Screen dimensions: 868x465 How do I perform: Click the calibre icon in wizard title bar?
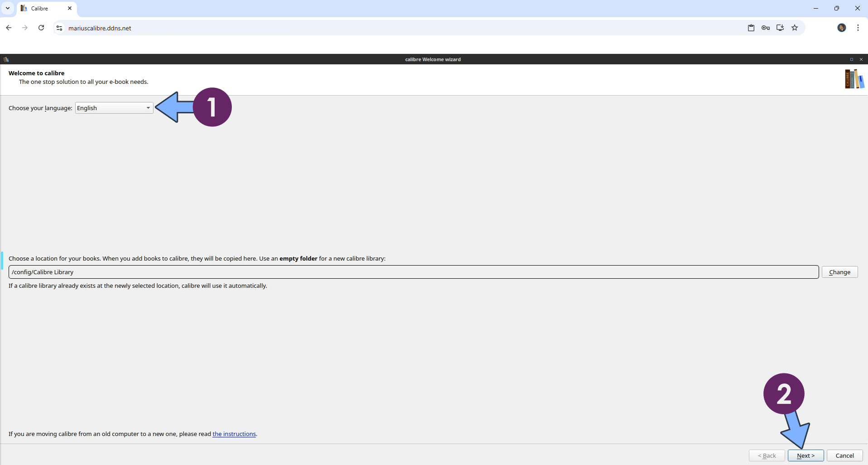6,59
